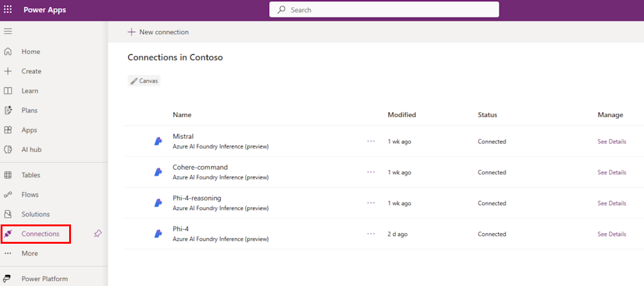Click New connection button
644x286 pixels.
click(x=158, y=32)
